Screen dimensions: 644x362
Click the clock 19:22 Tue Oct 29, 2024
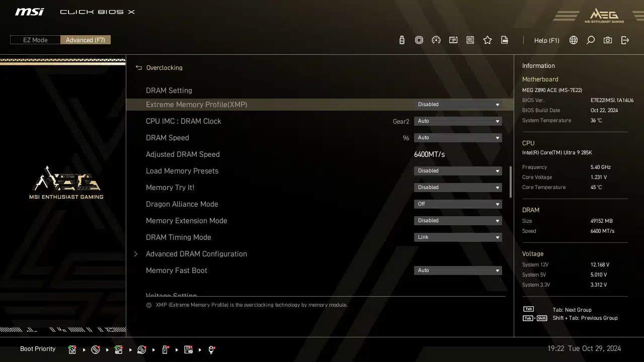(584, 348)
